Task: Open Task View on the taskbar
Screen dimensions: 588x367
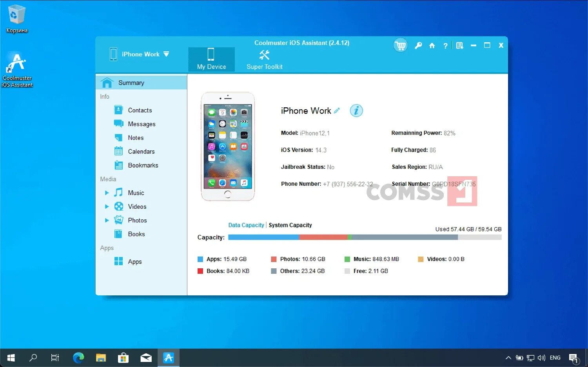Action: pos(55,358)
